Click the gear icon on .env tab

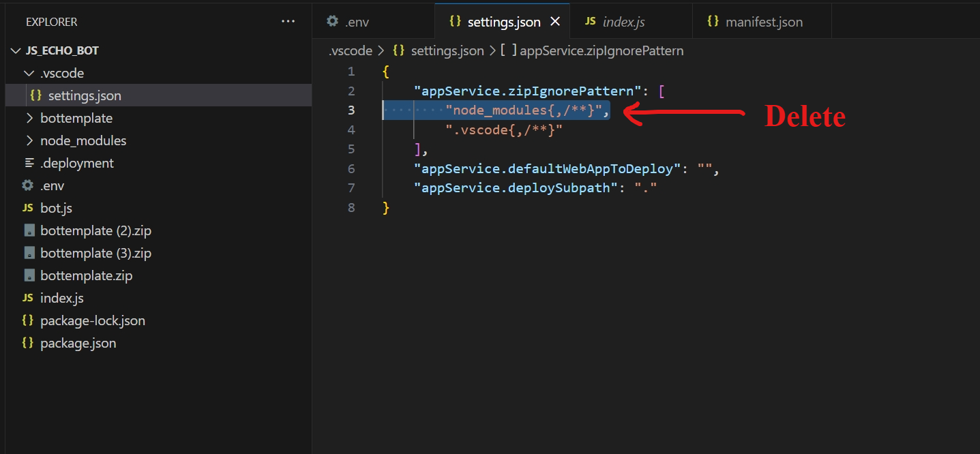pos(332,21)
